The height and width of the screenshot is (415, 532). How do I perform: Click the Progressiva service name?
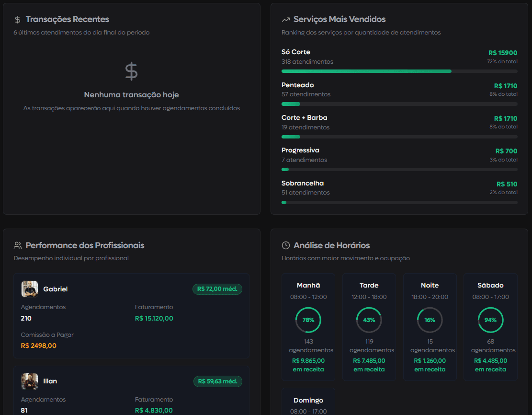click(300, 150)
